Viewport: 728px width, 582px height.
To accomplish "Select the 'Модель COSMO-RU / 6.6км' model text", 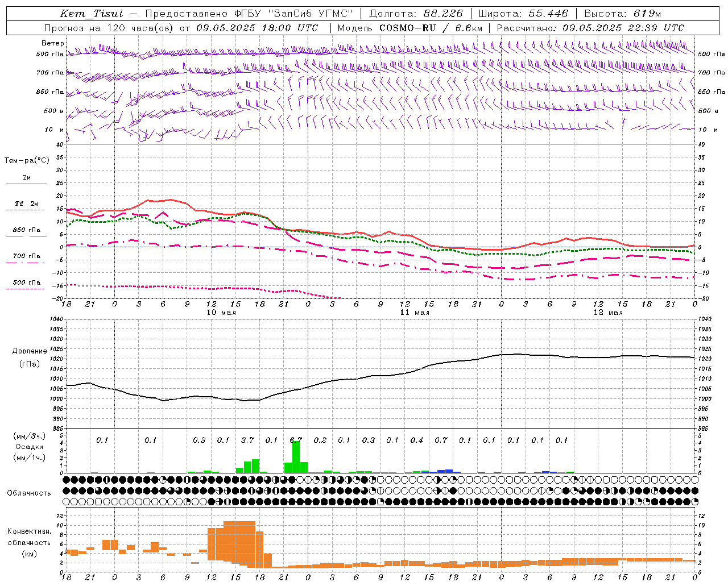I will 410,28.
